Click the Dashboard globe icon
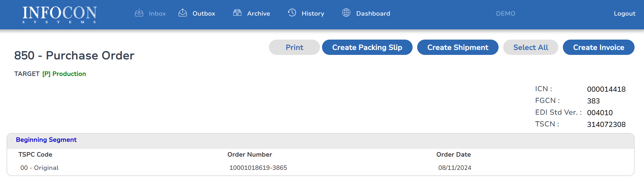 click(x=346, y=13)
